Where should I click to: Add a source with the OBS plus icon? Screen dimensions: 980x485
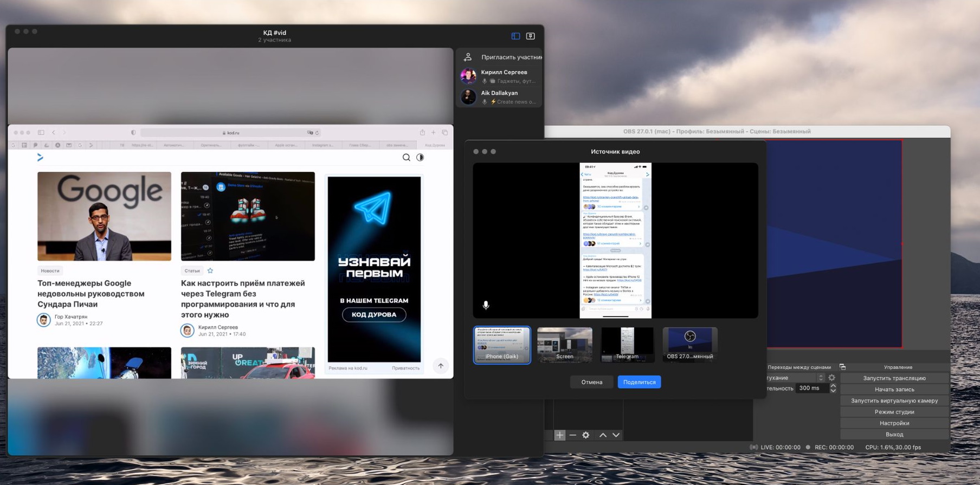point(560,435)
